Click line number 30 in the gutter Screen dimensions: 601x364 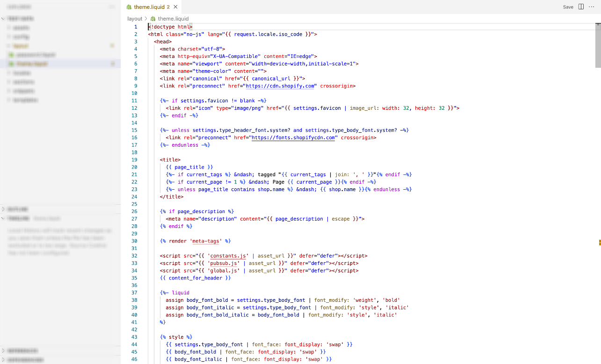135,241
